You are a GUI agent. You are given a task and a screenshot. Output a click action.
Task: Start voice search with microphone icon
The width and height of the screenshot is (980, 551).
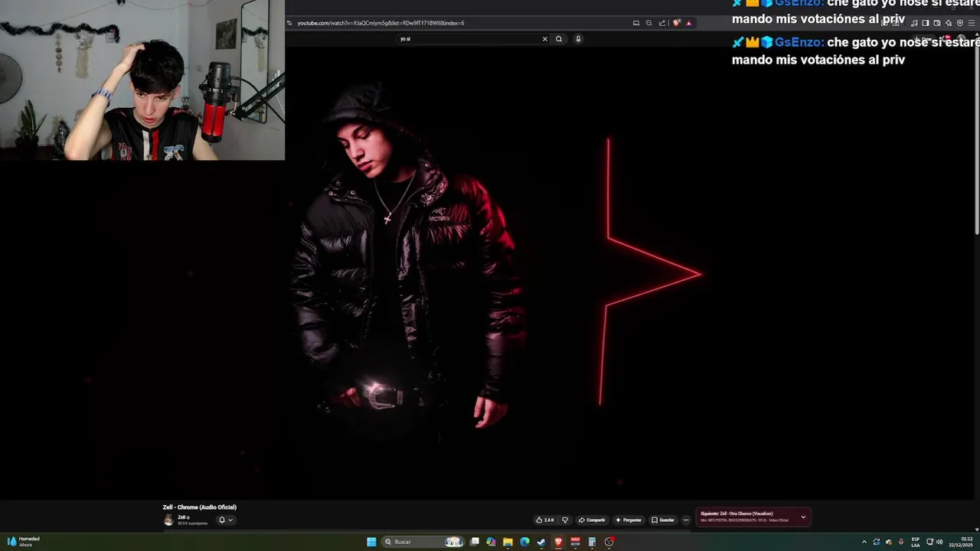click(x=578, y=38)
